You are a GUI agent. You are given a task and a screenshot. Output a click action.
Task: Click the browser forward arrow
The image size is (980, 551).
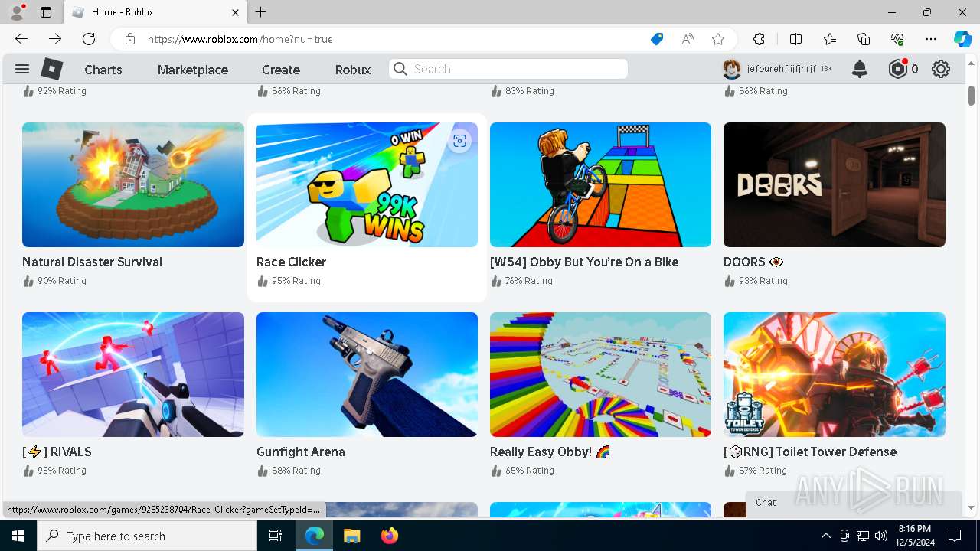coord(55,39)
